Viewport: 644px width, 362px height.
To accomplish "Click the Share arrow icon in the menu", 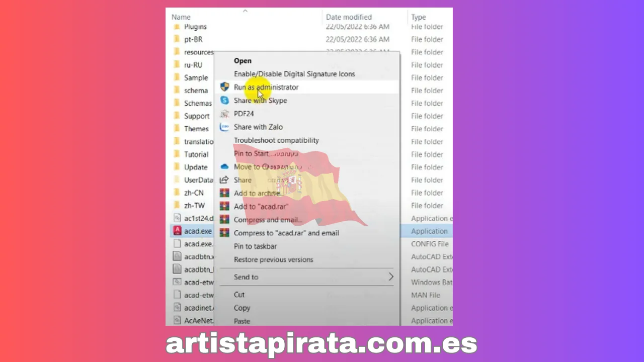I will pyautogui.click(x=224, y=180).
